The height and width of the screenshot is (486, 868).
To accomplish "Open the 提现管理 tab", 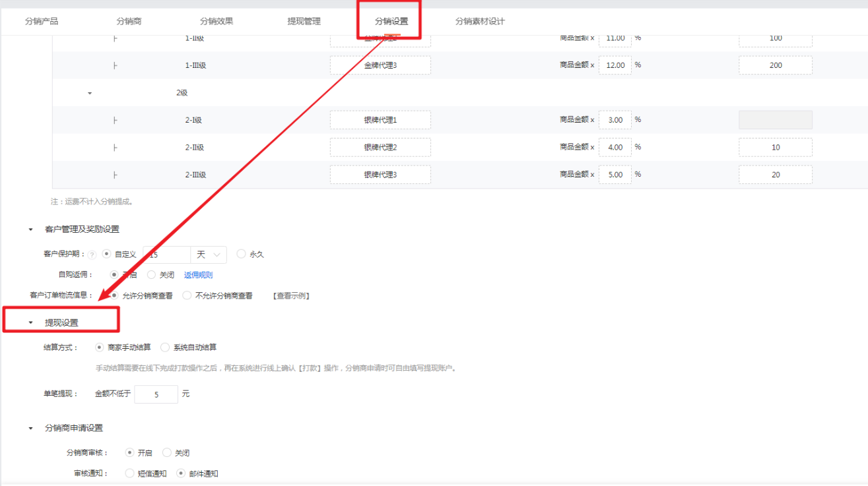I will 304,21.
